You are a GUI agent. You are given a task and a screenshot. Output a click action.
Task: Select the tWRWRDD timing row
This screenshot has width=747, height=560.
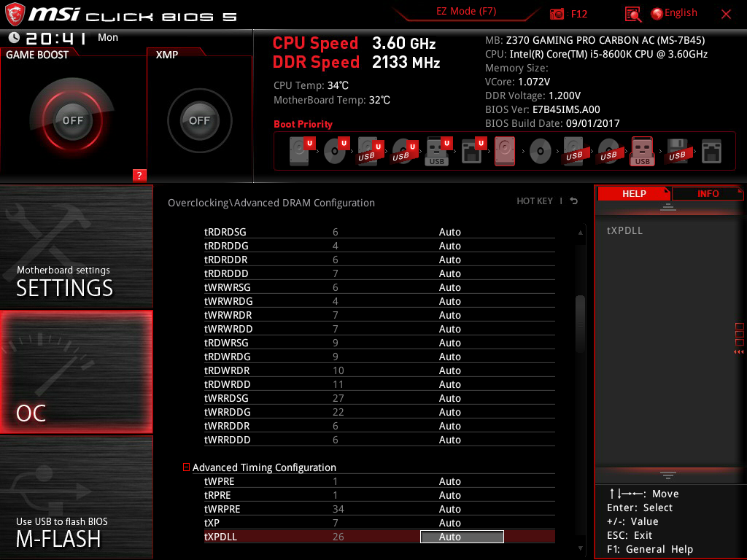(x=379, y=329)
